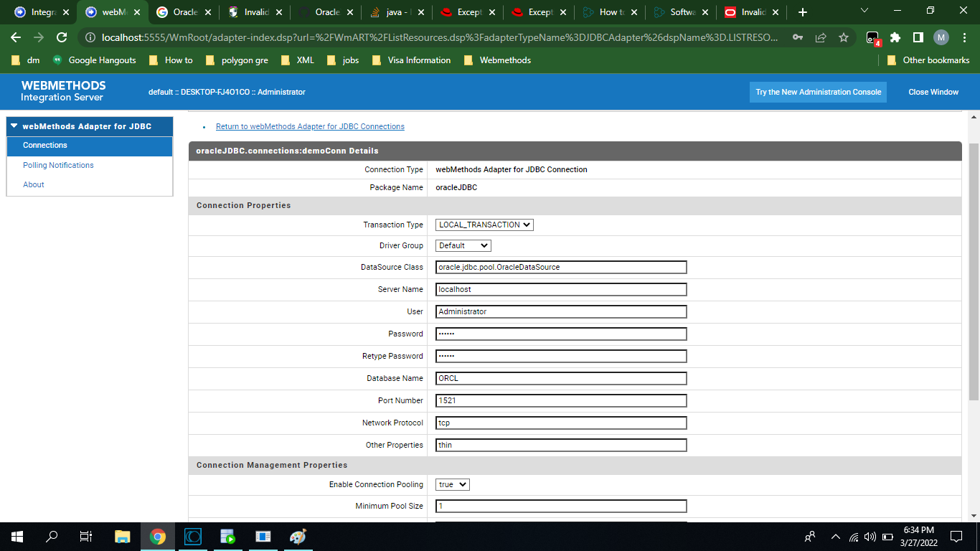Viewport: 980px width, 551px height.
Task: Open the Transaction Type dropdown
Action: 485,225
